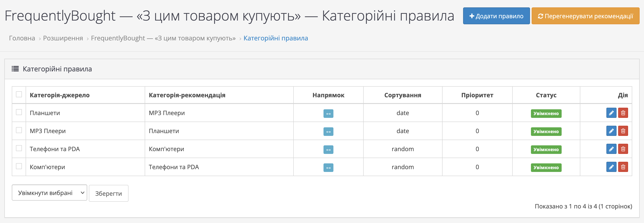Edit the Телефони та PDA to Комп'ютери rule
644x223 pixels.
[611, 149]
